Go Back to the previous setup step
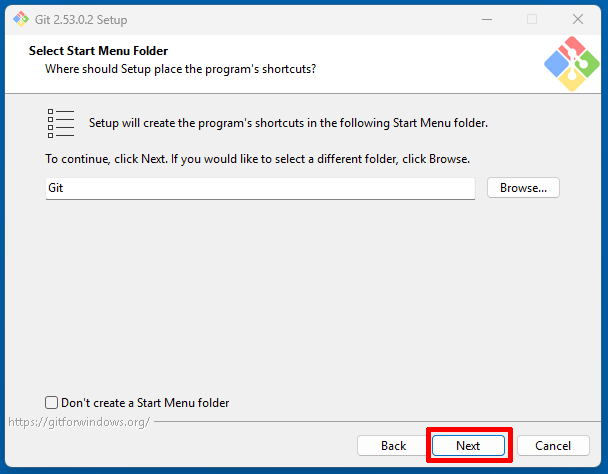The height and width of the screenshot is (474, 608). pos(393,446)
